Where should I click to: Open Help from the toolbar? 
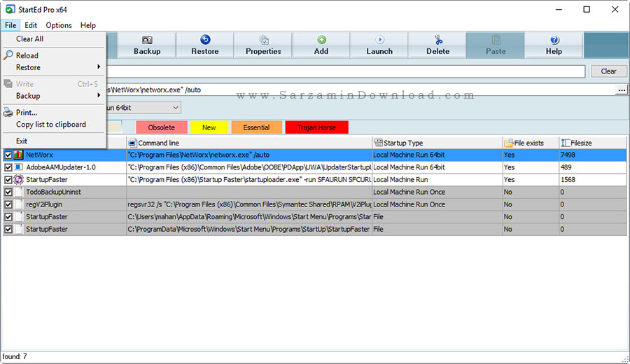click(x=554, y=45)
